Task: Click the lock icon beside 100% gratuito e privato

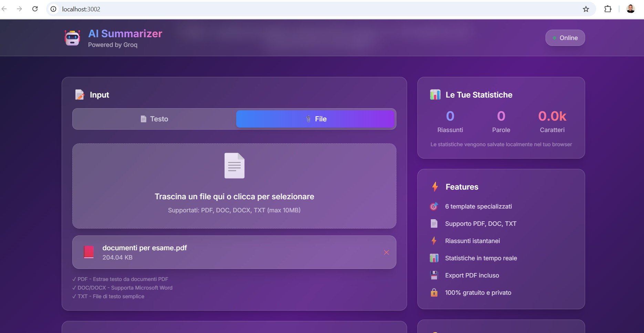Action: [x=434, y=292]
